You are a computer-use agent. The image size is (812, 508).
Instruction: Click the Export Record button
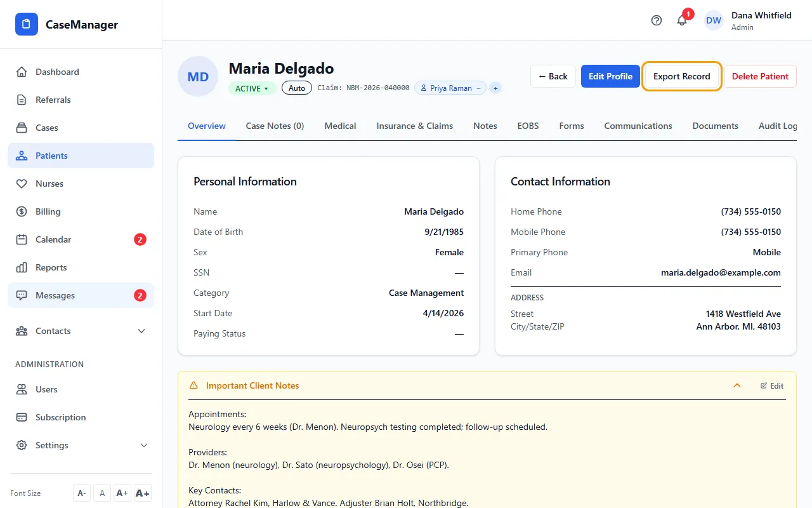tap(682, 76)
